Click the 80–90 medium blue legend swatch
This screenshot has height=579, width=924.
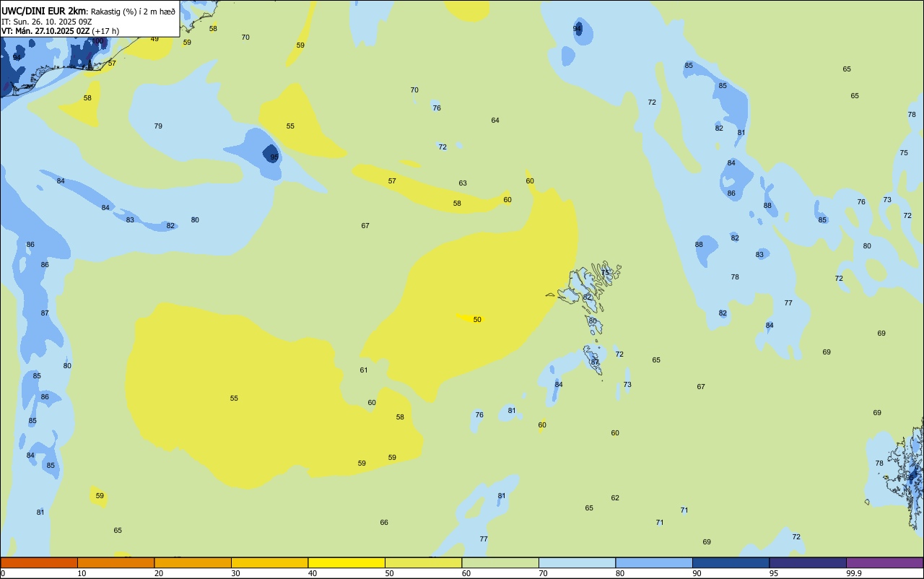[654, 562]
